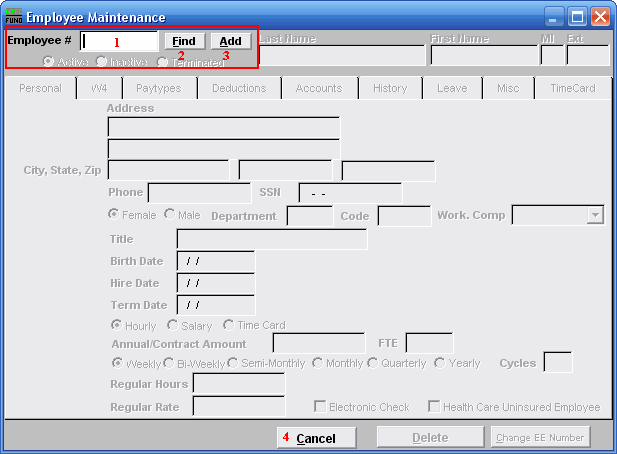The width and height of the screenshot is (617, 454).
Task: Click the Find button
Action: click(x=184, y=41)
